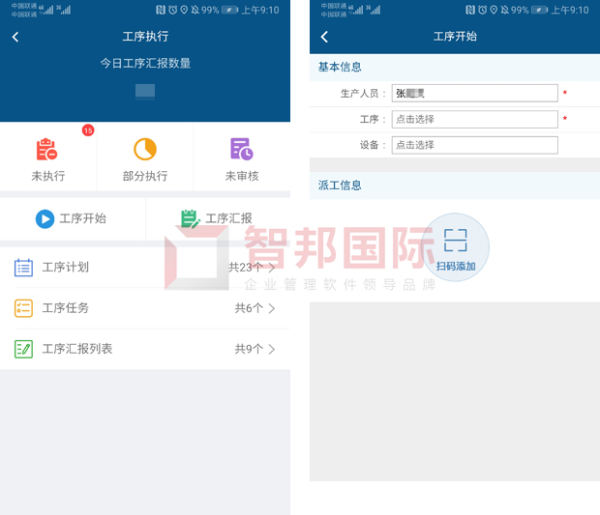
Task: Tap the 部分执行 pie chart icon
Action: click(x=145, y=149)
